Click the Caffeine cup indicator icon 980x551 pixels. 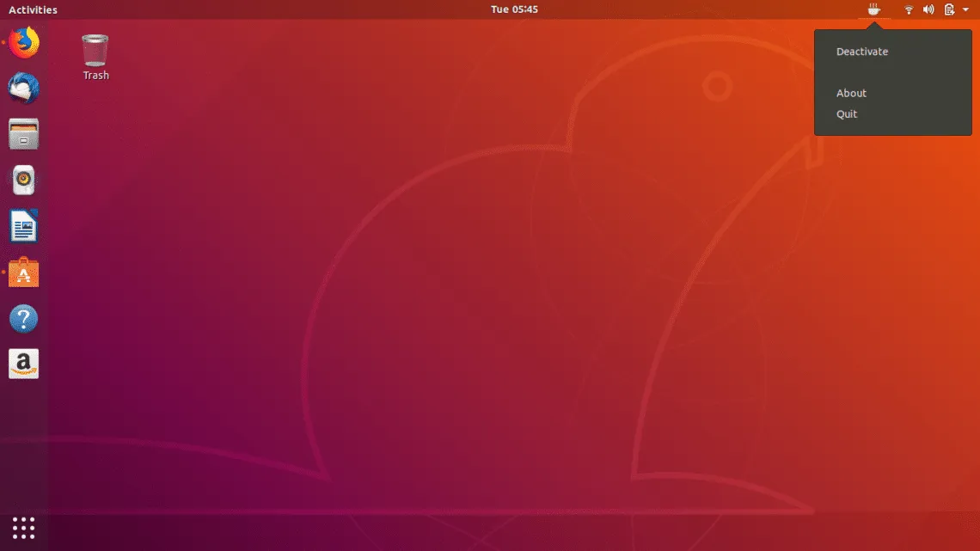point(873,9)
